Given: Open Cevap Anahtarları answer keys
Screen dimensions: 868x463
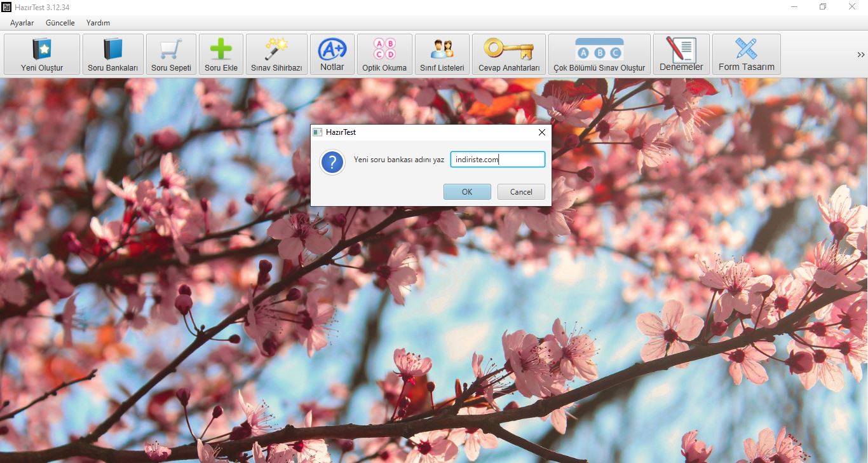Looking at the screenshot, I should coord(509,55).
